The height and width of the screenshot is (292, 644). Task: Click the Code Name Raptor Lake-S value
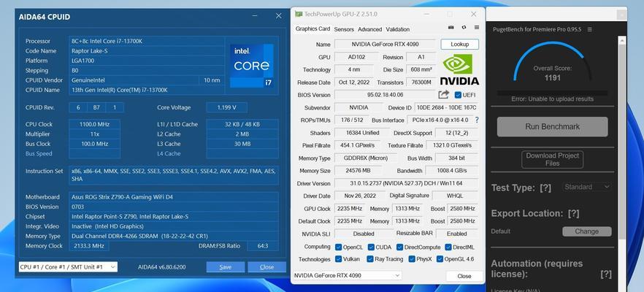coord(147,51)
